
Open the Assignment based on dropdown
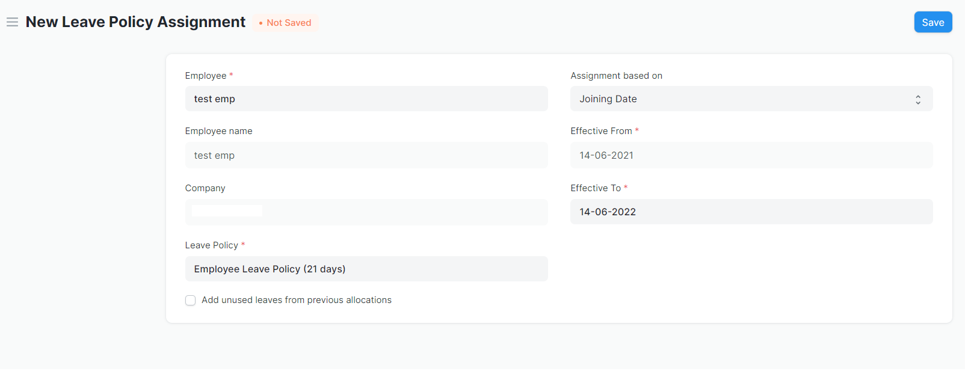[751, 99]
